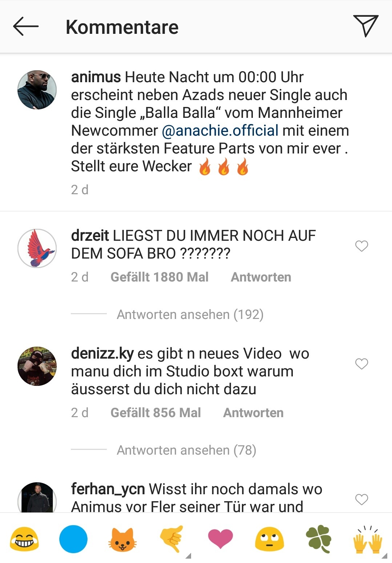Expand the 192 replies under drzeit
392x563 pixels.
click(190, 314)
